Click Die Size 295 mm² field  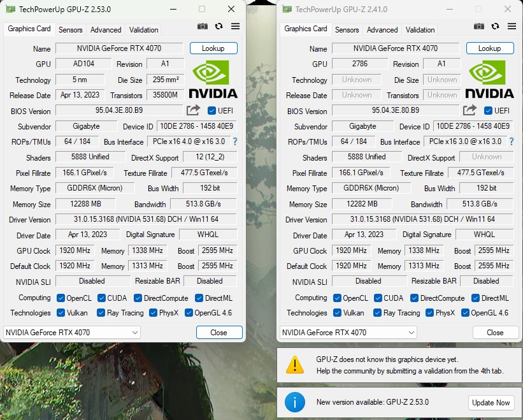(166, 80)
